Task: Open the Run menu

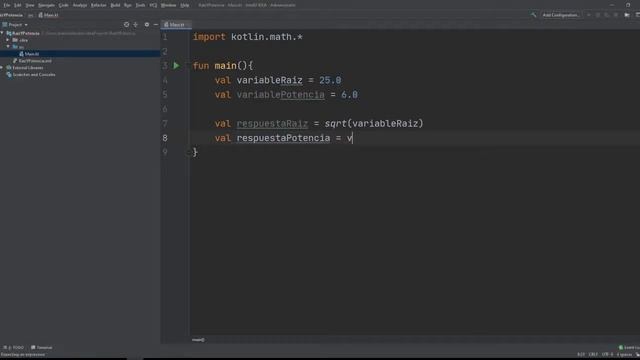Action: [x=128, y=5]
